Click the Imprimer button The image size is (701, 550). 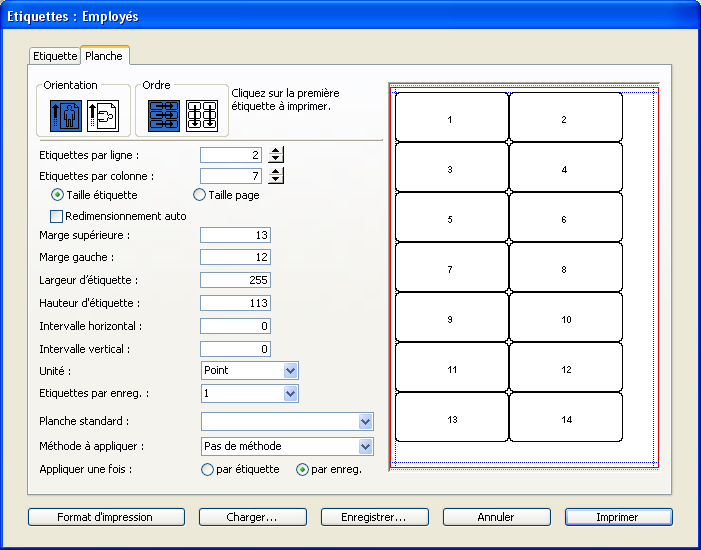tap(618, 517)
